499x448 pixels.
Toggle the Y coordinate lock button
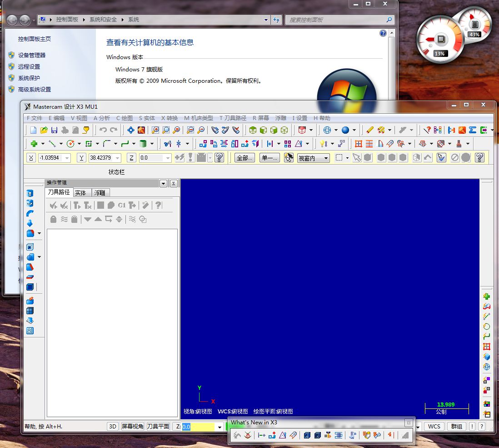81,158
